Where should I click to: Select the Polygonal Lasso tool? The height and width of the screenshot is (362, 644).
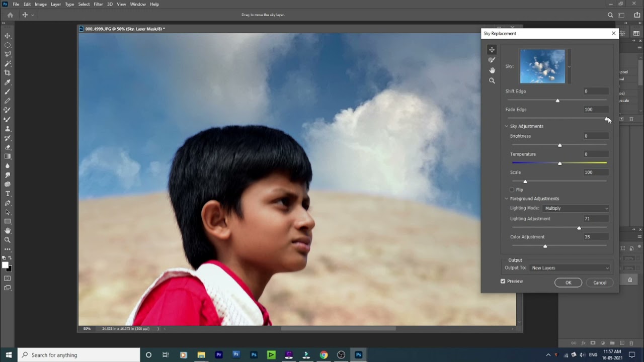(8, 54)
